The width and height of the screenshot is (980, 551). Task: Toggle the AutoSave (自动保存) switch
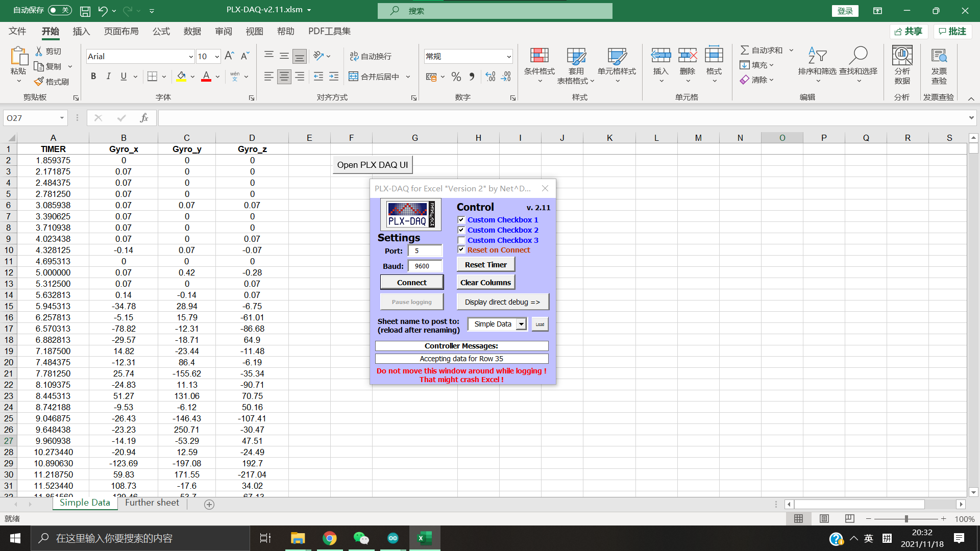coord(60,10)
